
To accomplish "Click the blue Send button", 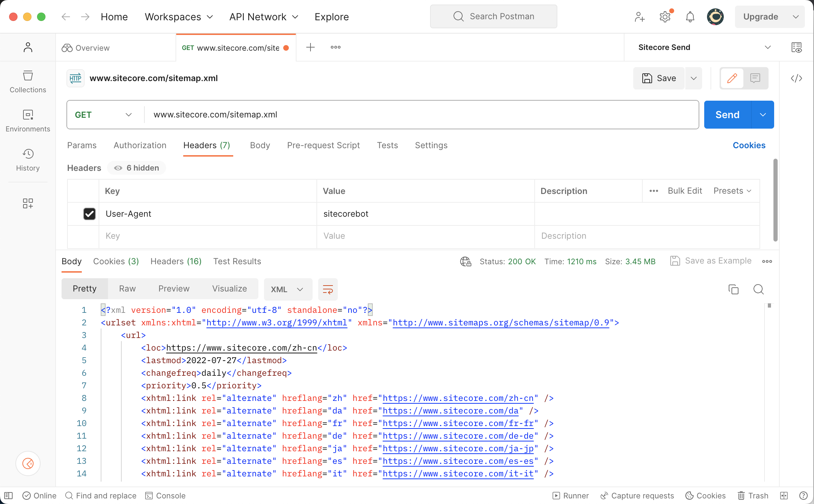I will coord(728,115).
